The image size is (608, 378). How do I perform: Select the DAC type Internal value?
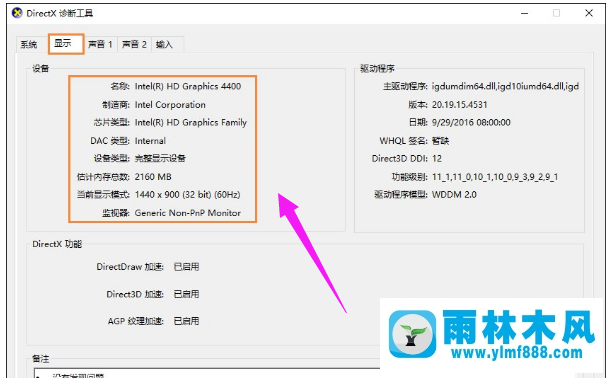point(150,141)
